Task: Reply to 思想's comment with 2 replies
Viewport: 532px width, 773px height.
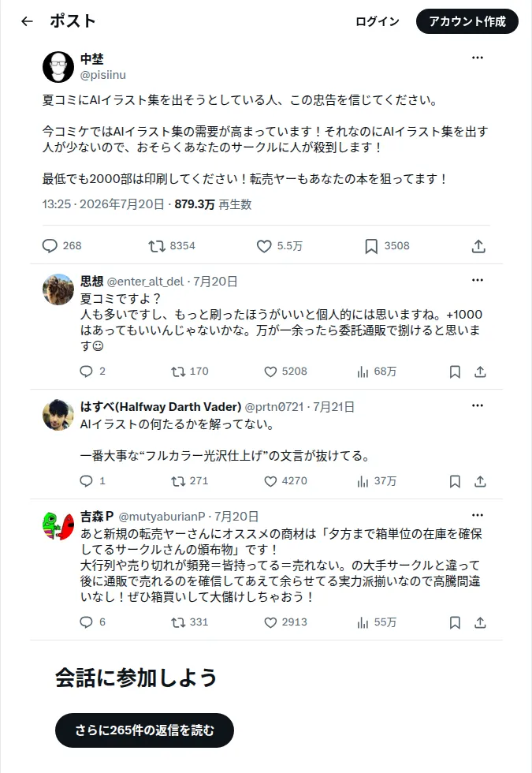Action: [86, 372]
